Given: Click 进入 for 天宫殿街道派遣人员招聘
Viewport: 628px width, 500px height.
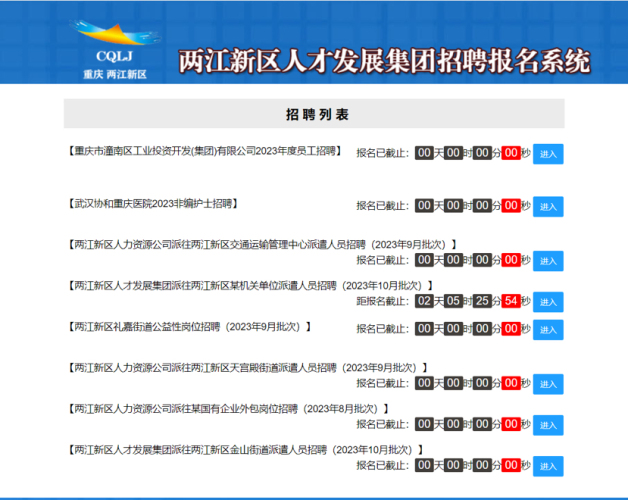Looking at the screenshot, I should pyautogui.click(x=548, y=384).
